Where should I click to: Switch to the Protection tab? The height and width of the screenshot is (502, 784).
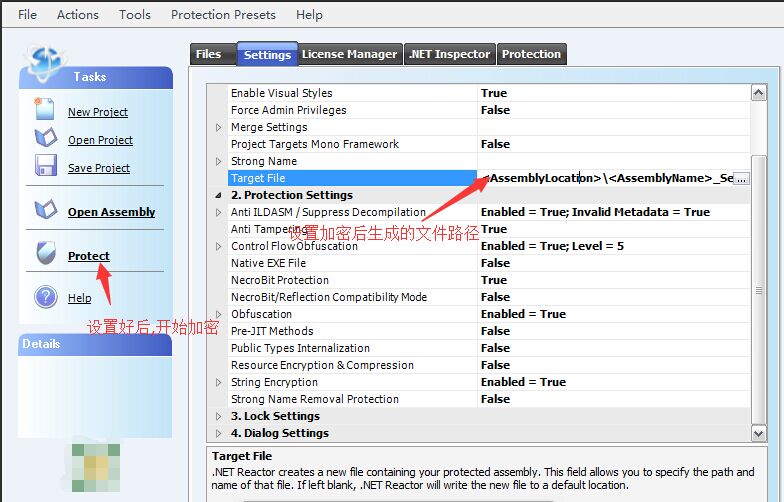pyautogui.click(x=532, y=54)
